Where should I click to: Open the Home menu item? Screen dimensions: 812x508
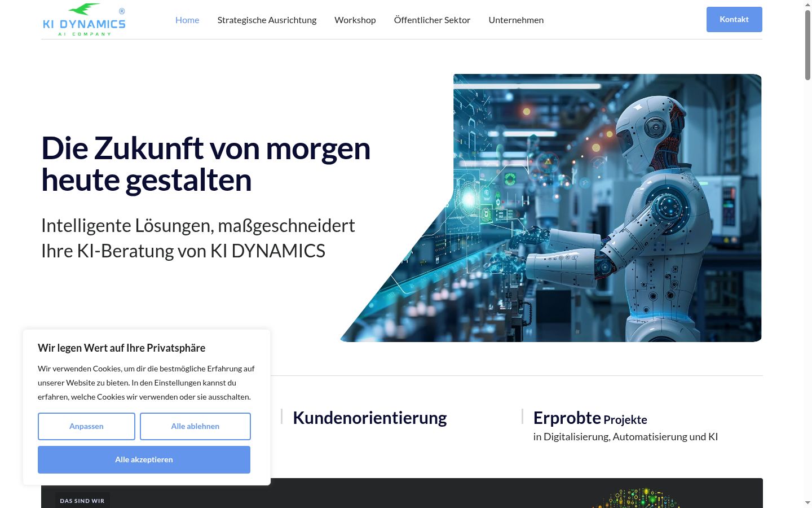(187, 20)
